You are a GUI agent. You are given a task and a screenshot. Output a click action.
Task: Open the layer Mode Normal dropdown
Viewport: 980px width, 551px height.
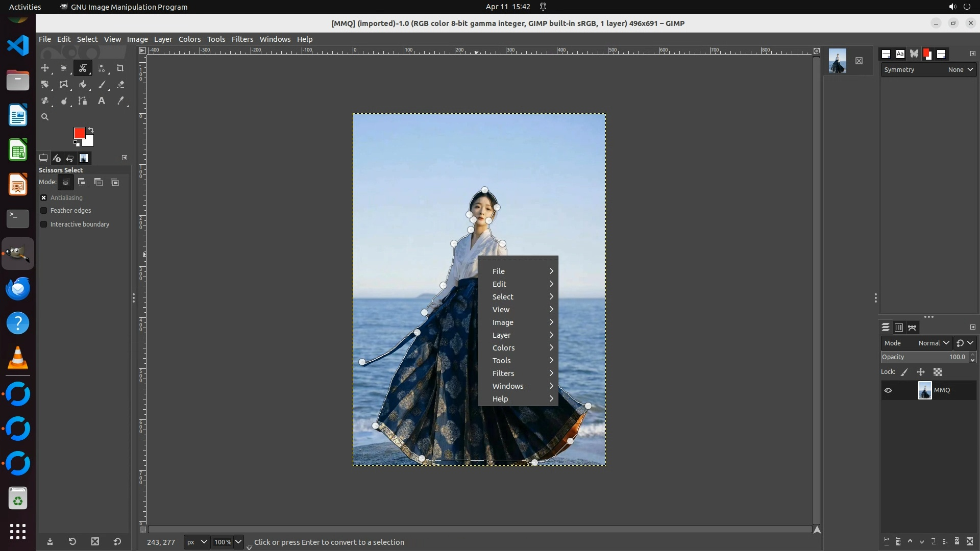tap(933, 343)
